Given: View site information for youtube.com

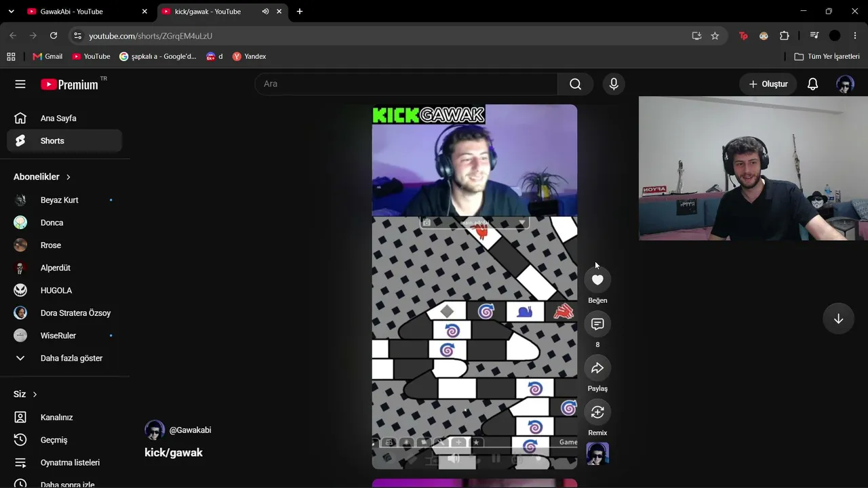Looking at the screenshot, I should point(77,36).
